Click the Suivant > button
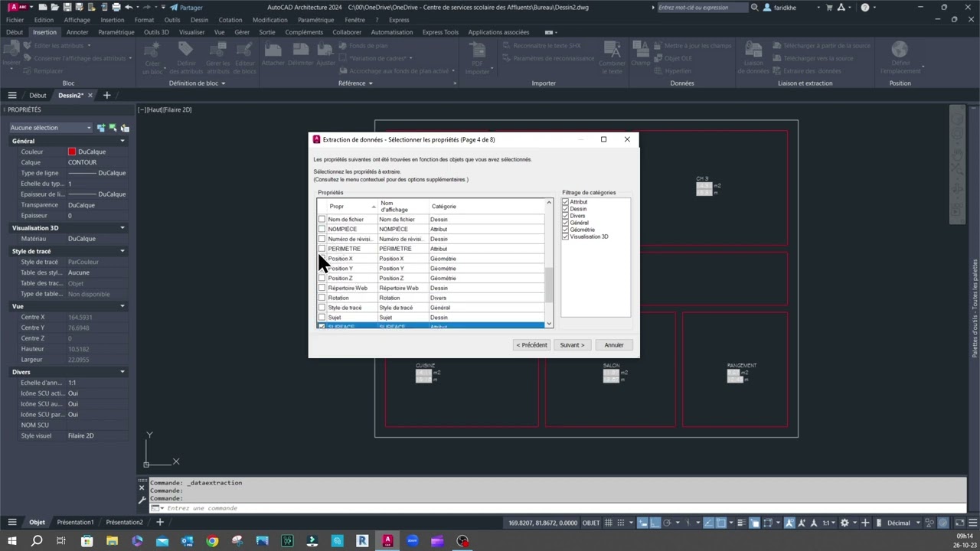Screen dimensions: 980x551 point(572,345)
